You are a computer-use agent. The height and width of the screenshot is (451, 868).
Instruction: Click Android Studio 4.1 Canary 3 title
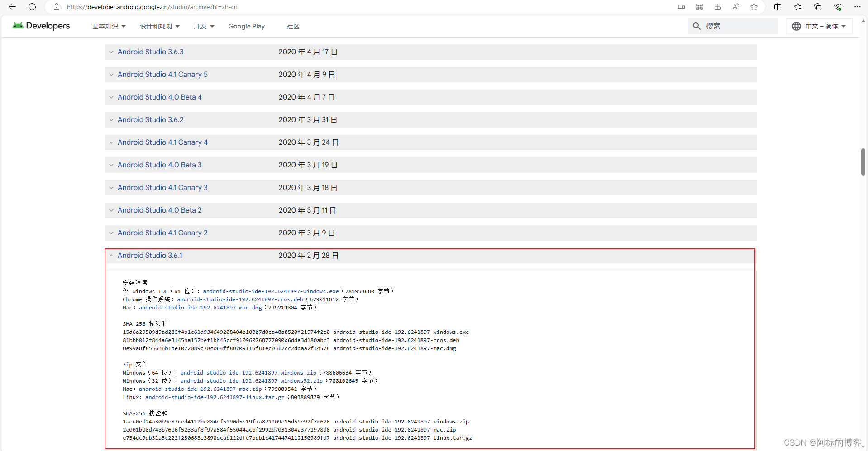pyautogui.click(x=162, y=188)
